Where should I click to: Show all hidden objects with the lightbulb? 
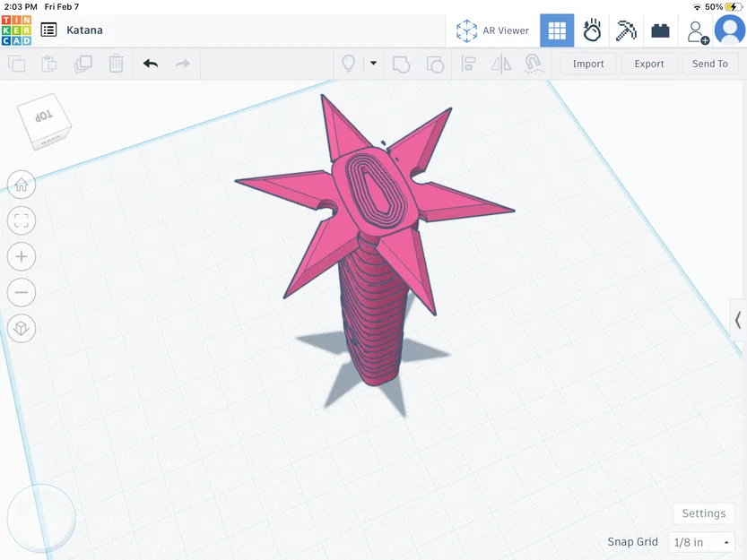point(348,64)
